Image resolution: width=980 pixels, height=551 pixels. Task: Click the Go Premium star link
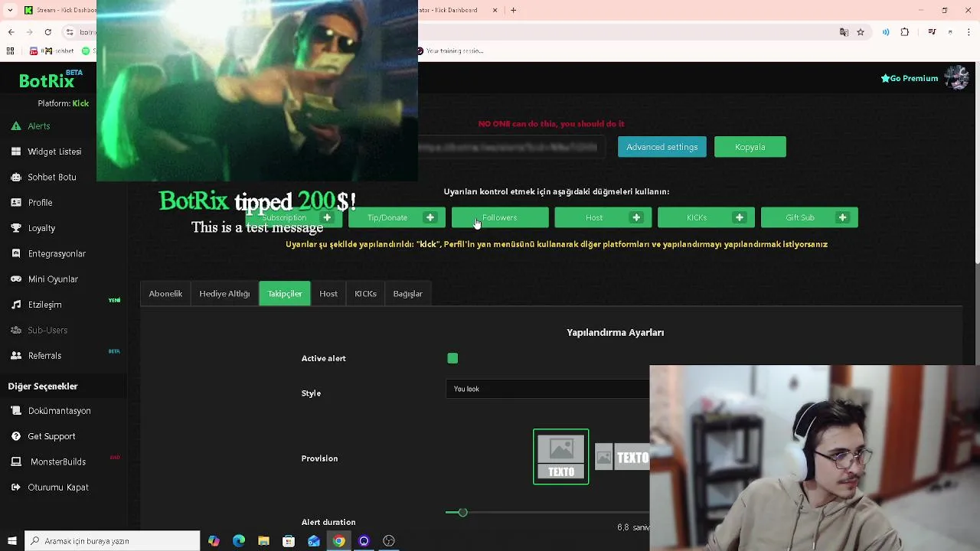pos(910,78)
